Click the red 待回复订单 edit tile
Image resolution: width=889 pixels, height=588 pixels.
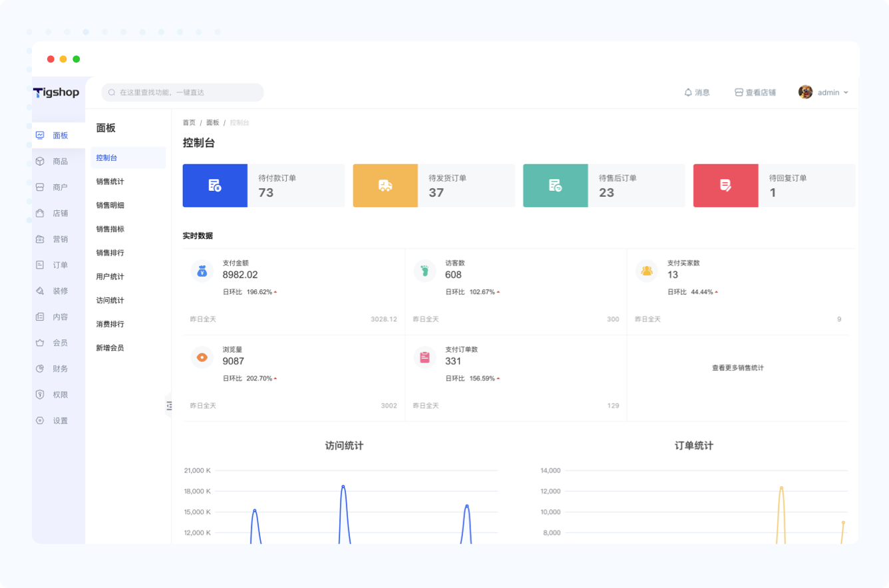[x=726, y=186]
